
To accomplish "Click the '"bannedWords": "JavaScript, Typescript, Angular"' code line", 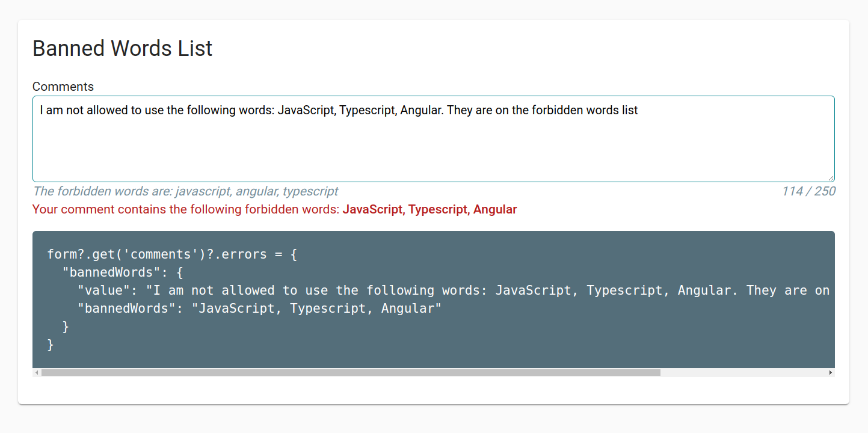I will pyautogui.click(x=259, y=309).
